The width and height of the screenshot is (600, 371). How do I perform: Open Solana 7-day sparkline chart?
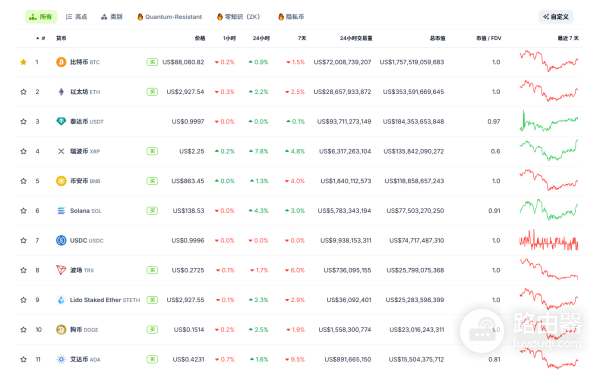[x=549, y=210]
